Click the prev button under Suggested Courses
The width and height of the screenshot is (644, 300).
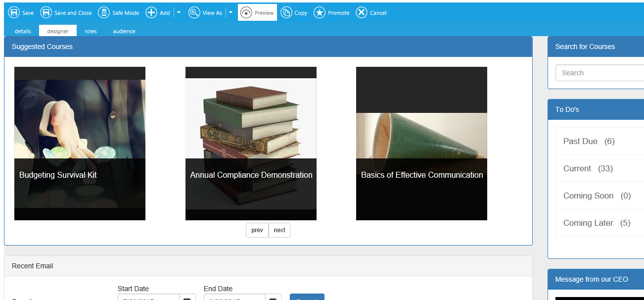[x=257, y=230]
